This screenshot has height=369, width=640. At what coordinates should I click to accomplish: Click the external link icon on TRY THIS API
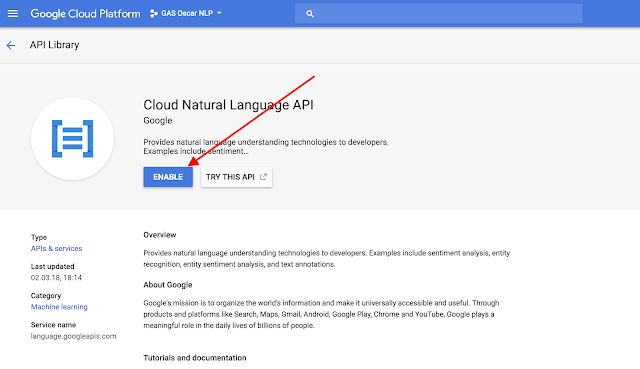coord(263,177)
